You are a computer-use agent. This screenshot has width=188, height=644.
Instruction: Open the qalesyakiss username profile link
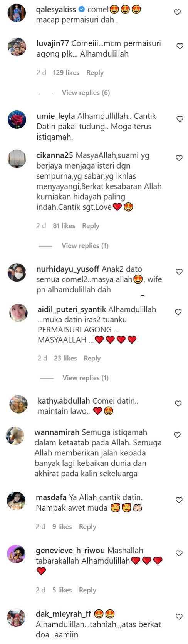point(56,10)
